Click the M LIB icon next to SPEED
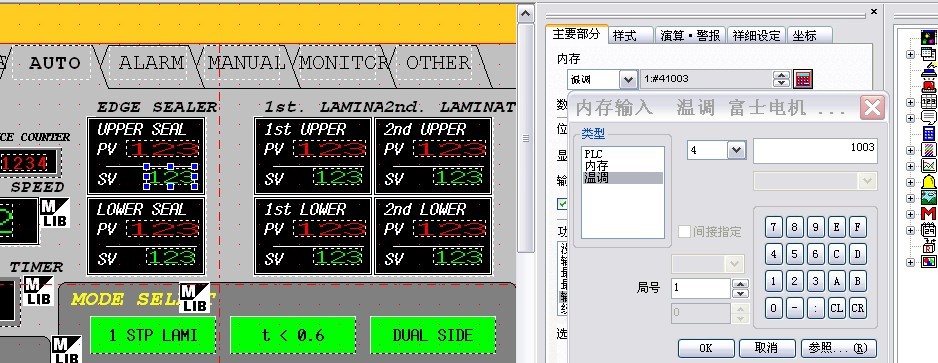 [x=54, y=213]
